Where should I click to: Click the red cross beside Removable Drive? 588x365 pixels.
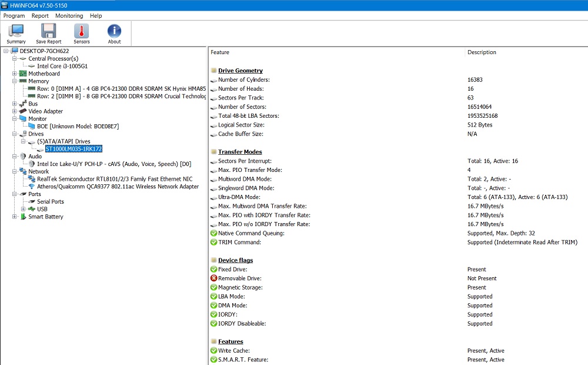click(213, 278)
